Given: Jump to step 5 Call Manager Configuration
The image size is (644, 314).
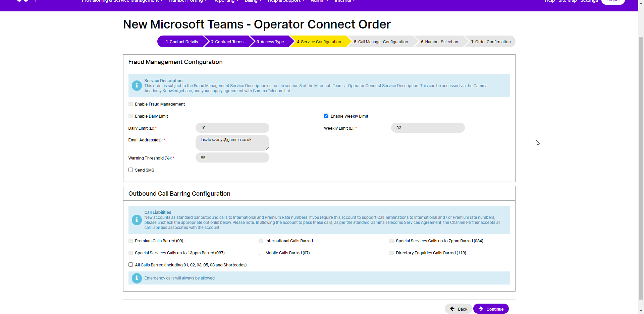Looking at the screenshot, I should click(x=381, y=42).
